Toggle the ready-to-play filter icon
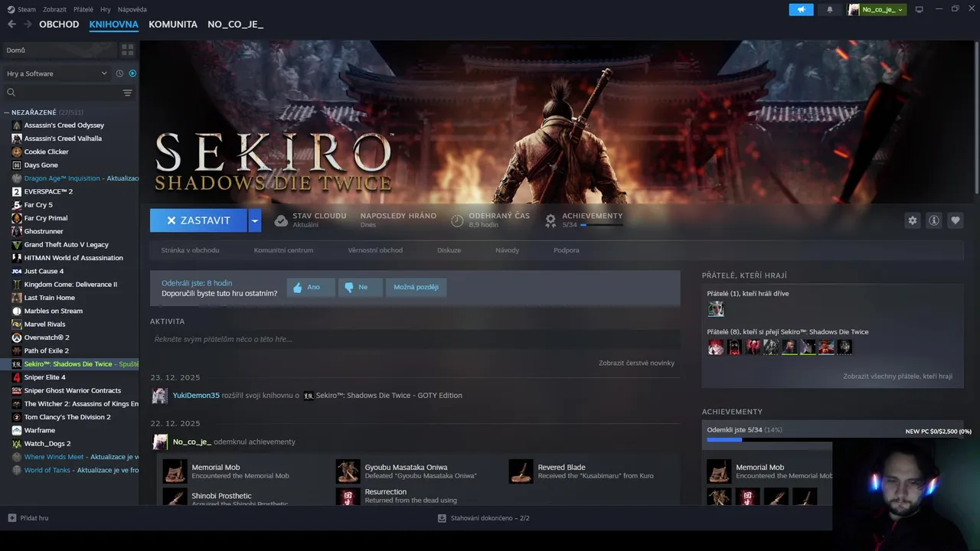This screenshot has width=980, height=551. pyautogui.click(x=132, y=73)
